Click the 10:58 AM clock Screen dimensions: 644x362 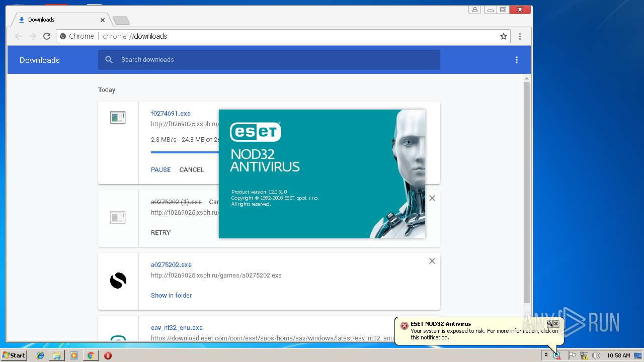coord(618,355)
